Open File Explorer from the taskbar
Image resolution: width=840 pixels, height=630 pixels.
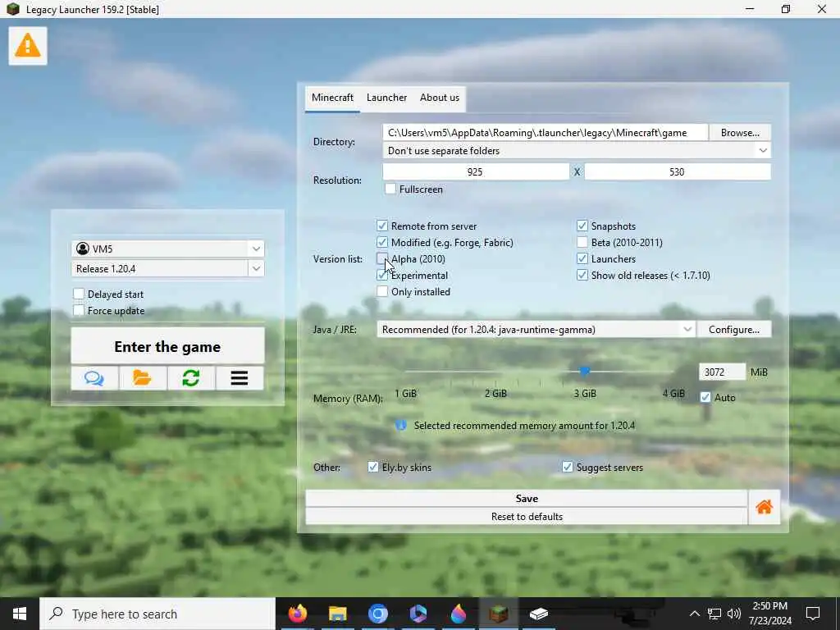[x=337, y=614]
